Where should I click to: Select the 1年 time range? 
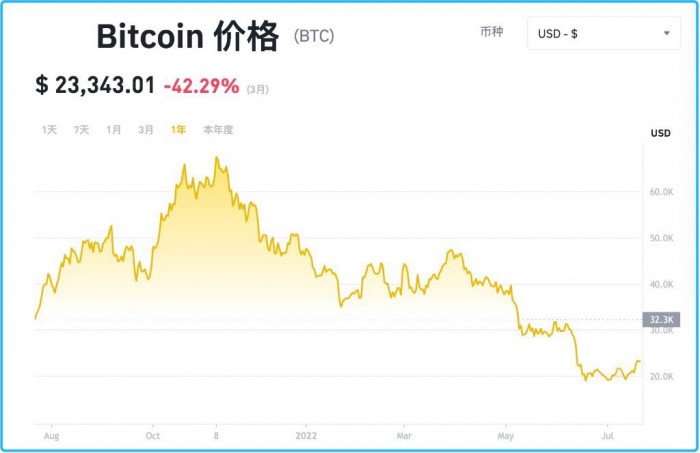pos(178,130)
